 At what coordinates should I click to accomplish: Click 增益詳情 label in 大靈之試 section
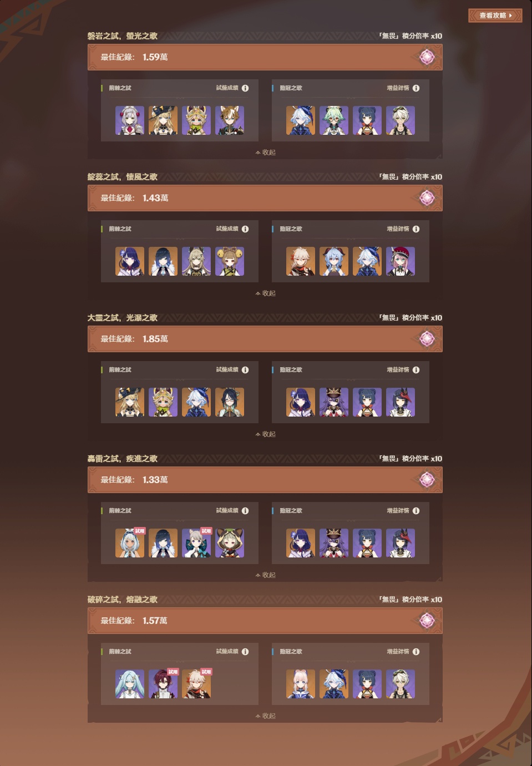[x=398, y=370]
